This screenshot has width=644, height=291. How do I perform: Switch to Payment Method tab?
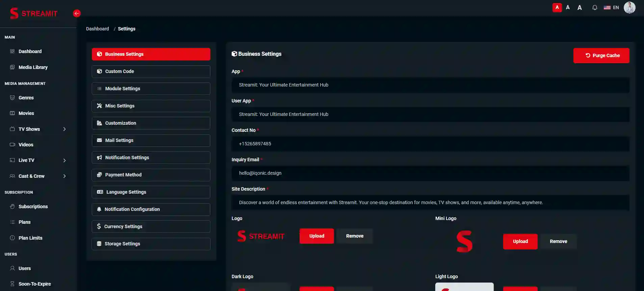click(151, 175)
